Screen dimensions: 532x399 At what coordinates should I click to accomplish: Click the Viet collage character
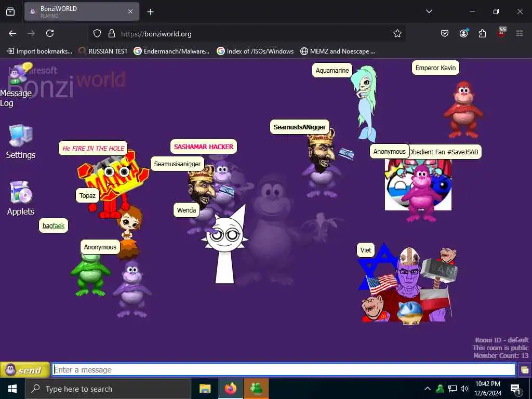(407, 283)
